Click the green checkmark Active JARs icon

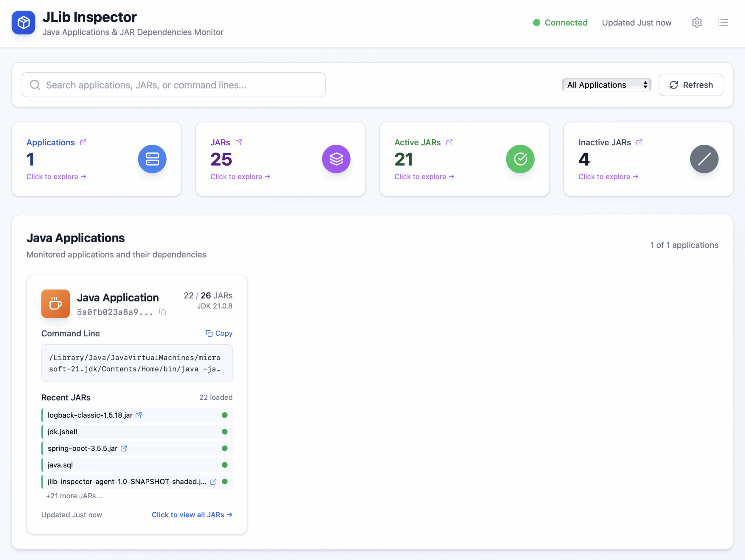(x=520, y=159)
